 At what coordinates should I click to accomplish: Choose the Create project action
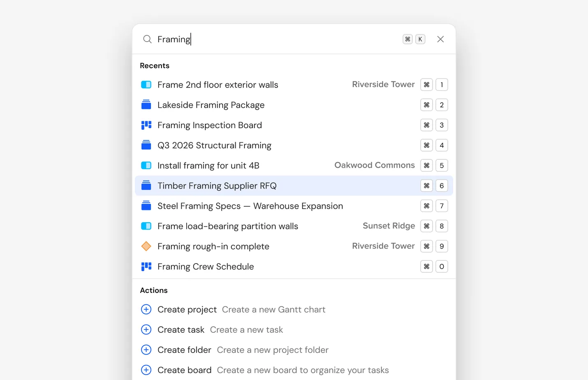(294, 309)
